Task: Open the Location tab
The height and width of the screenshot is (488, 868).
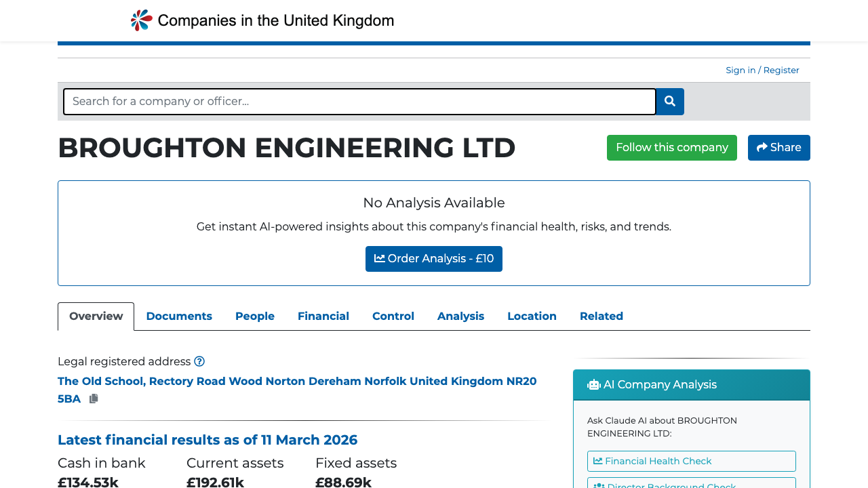Action: pyautogui.click(x=532, y=316)
